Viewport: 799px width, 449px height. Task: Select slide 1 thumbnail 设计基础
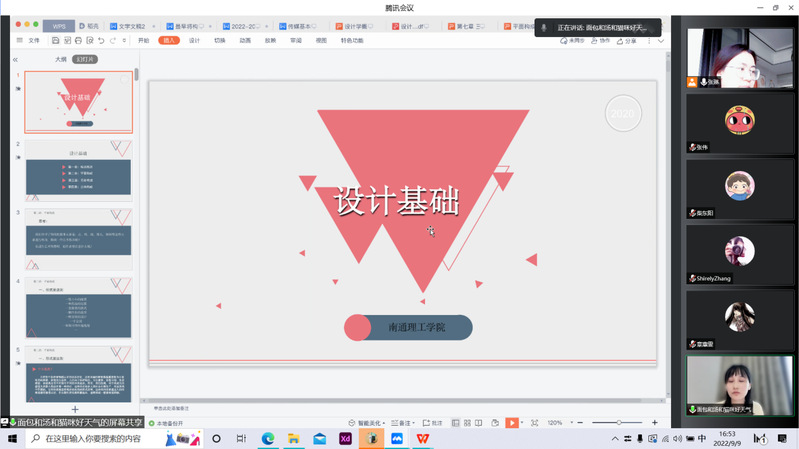point(78,102)
